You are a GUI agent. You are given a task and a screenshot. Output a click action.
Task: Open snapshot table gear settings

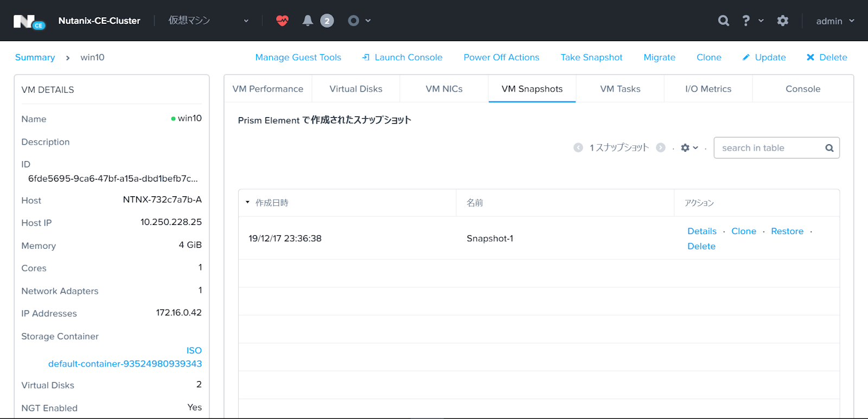tap(689, 147)
